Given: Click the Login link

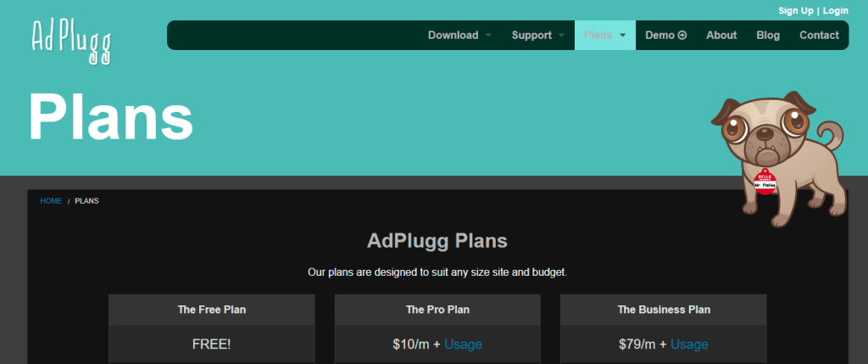Looking at the screenshot, I should click(x=835, y=10).
